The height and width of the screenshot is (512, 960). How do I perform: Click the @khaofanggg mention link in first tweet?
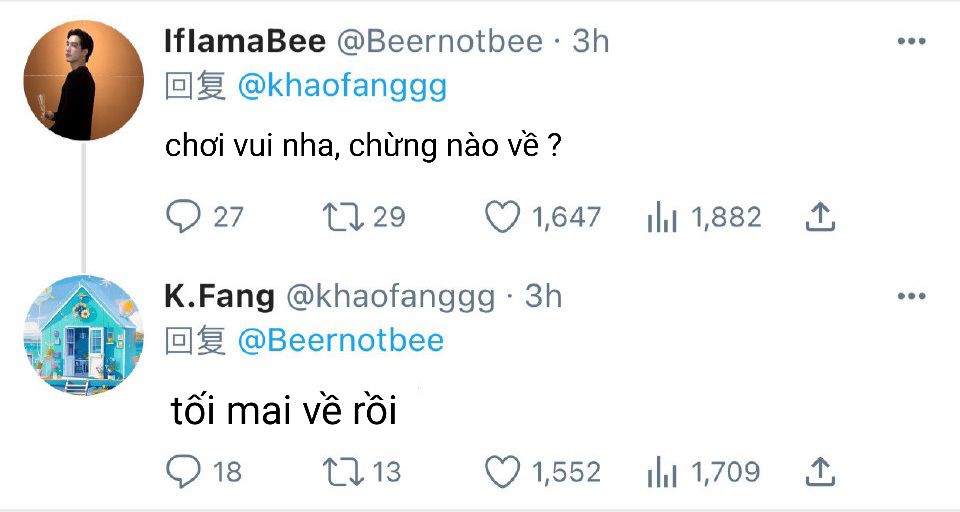[342, 87]
